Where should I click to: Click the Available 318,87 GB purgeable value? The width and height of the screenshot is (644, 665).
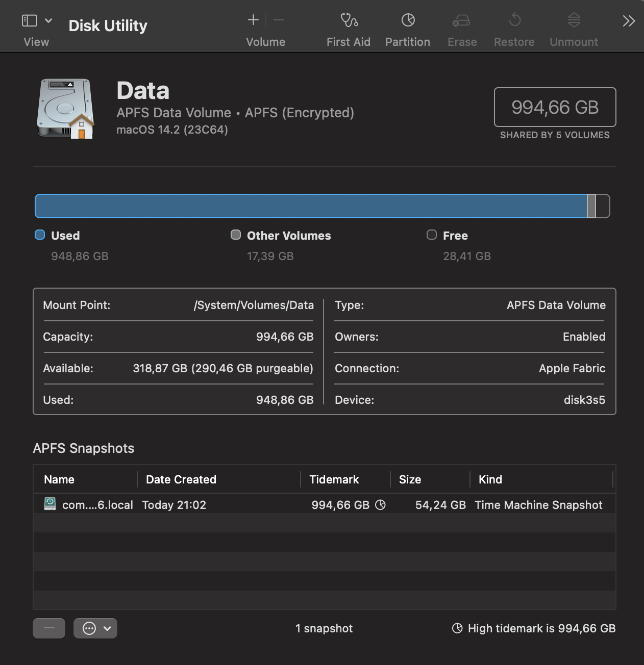pos(223,368)
